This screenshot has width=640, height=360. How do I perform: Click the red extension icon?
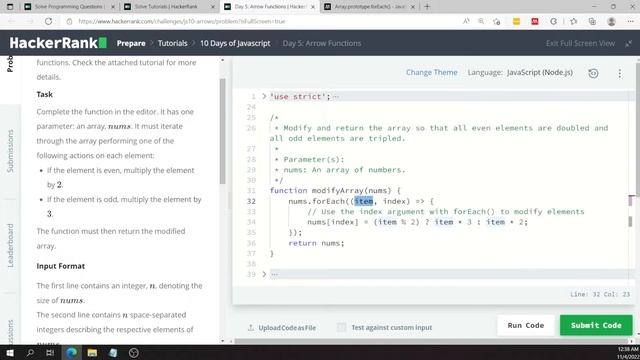[x=535, y=21]
